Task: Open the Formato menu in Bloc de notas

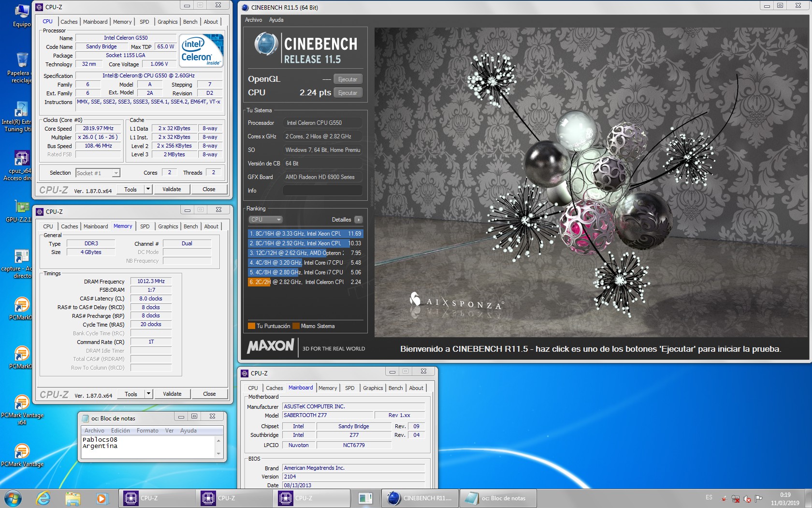Action: [x=147, y=431]
